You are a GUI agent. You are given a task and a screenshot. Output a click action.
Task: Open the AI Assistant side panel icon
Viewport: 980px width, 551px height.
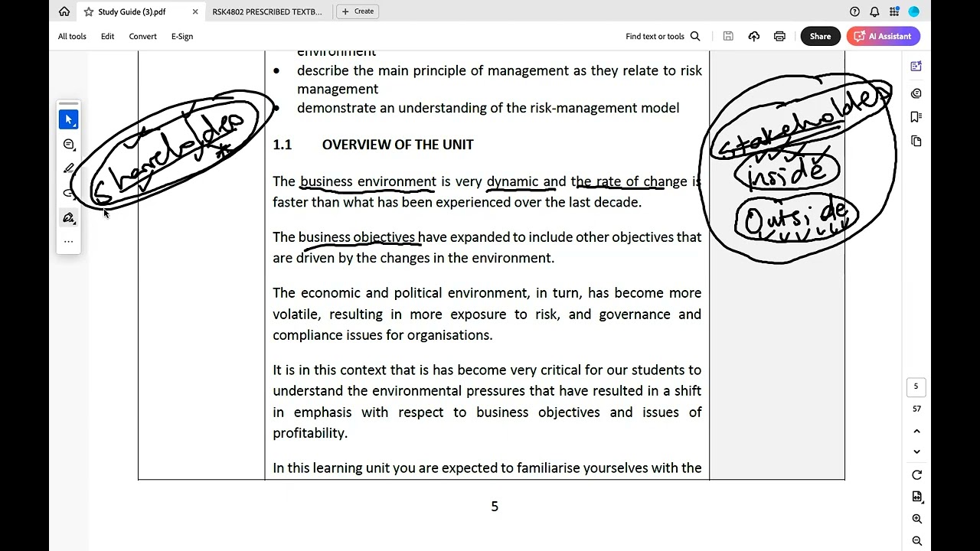(916, 67)
